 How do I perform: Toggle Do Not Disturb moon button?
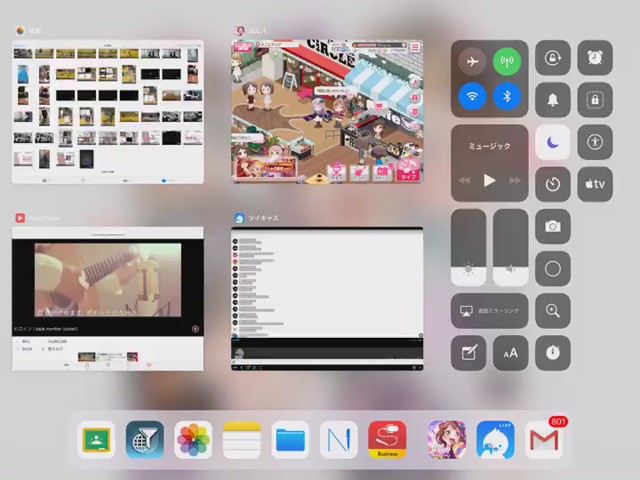[553, 142]
